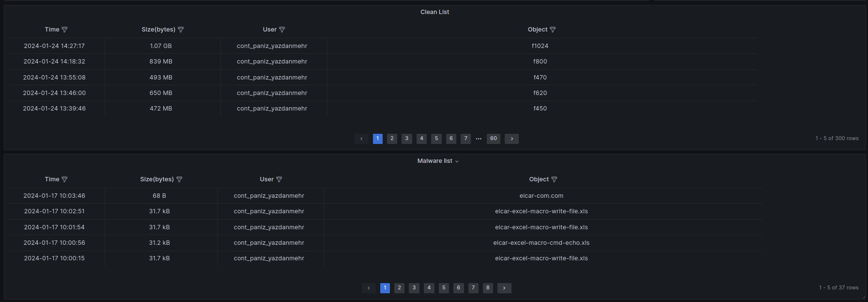Filter Malware list by Object column

click(554, 179)
